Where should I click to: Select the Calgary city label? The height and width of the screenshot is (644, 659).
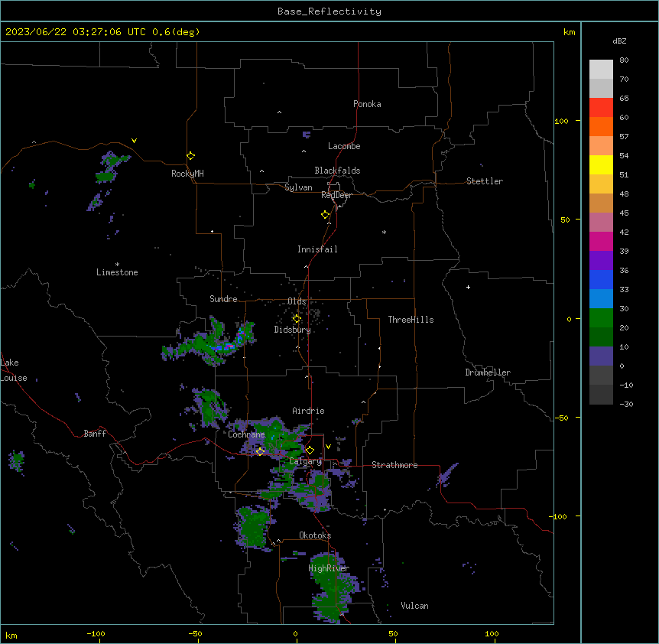pyautogui.click(x=305, y=461)
